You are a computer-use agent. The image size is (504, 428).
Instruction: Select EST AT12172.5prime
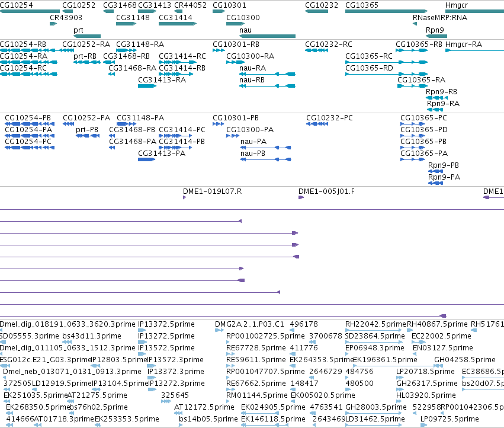click(204, 407)
